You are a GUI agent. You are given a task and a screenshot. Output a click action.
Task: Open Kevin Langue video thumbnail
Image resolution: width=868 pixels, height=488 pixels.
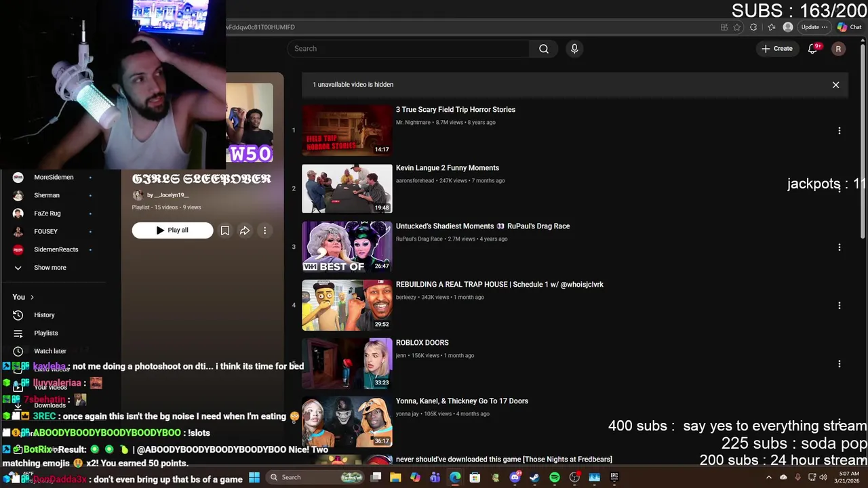pos(347,188)
